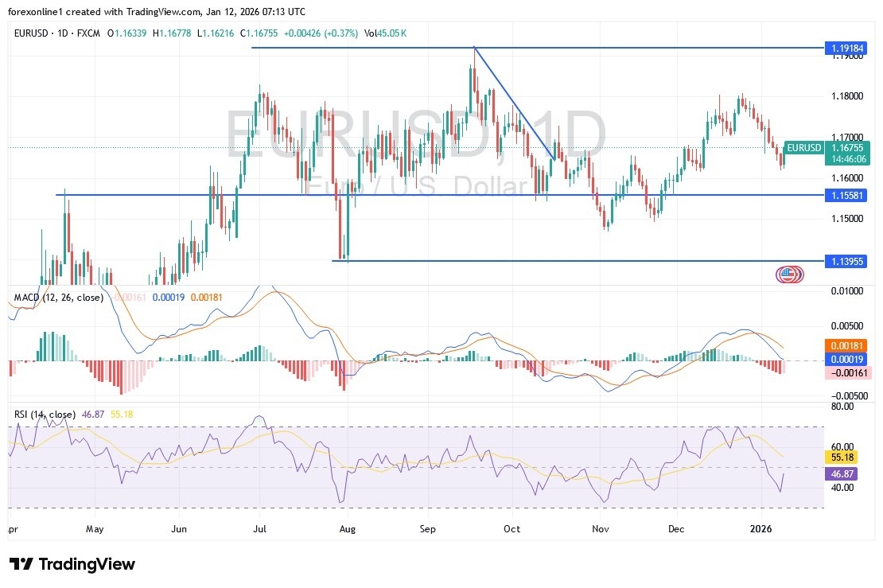Screen dimensions: 883x588
Task: Click the blue MACD value label 0.00019
Action: point(847,360)
